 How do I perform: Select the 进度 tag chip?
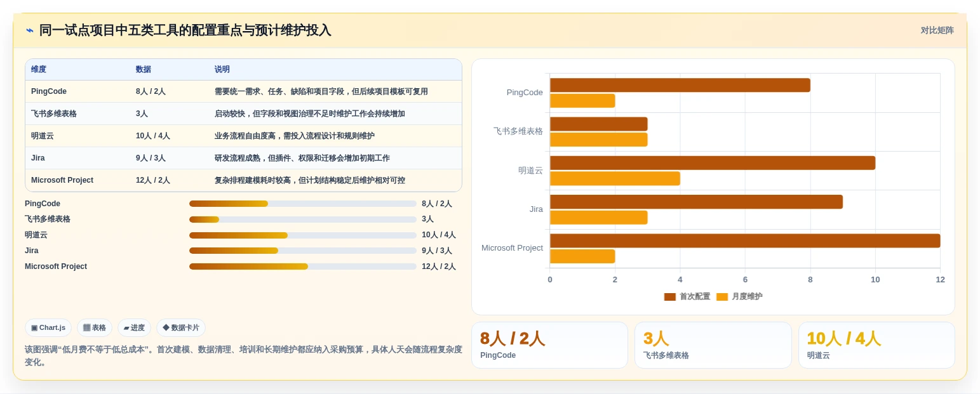point(134,328)
